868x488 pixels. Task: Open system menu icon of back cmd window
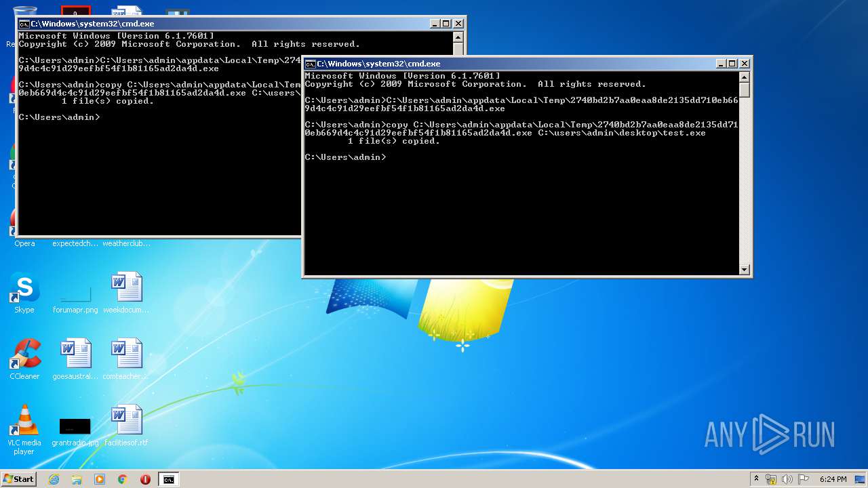(x=24, y=24)
